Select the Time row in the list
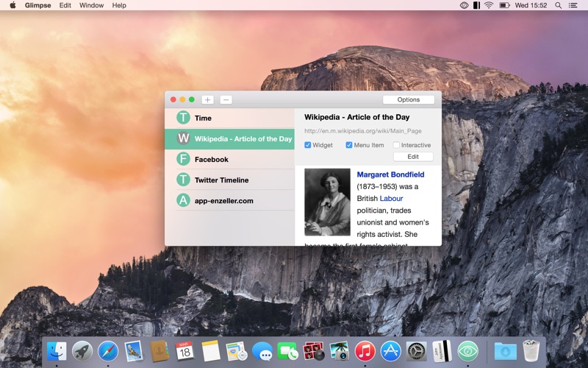This screenshot has width=588, height=368. (x=229, y=118)
